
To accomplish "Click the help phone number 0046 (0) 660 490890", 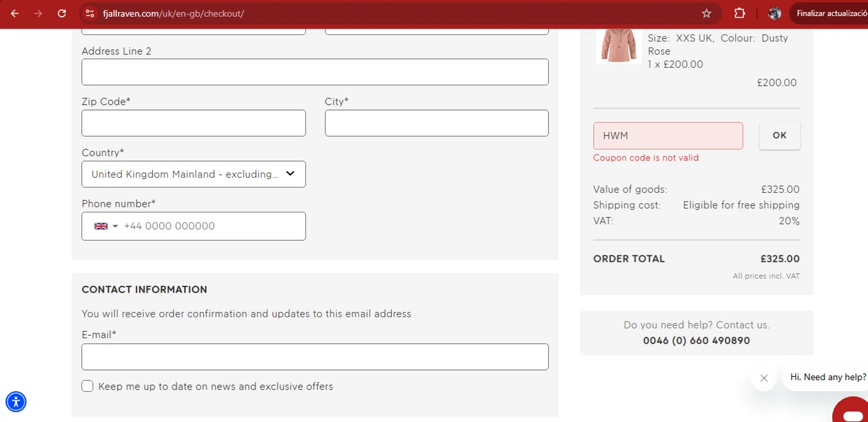I will coord(696,340).
